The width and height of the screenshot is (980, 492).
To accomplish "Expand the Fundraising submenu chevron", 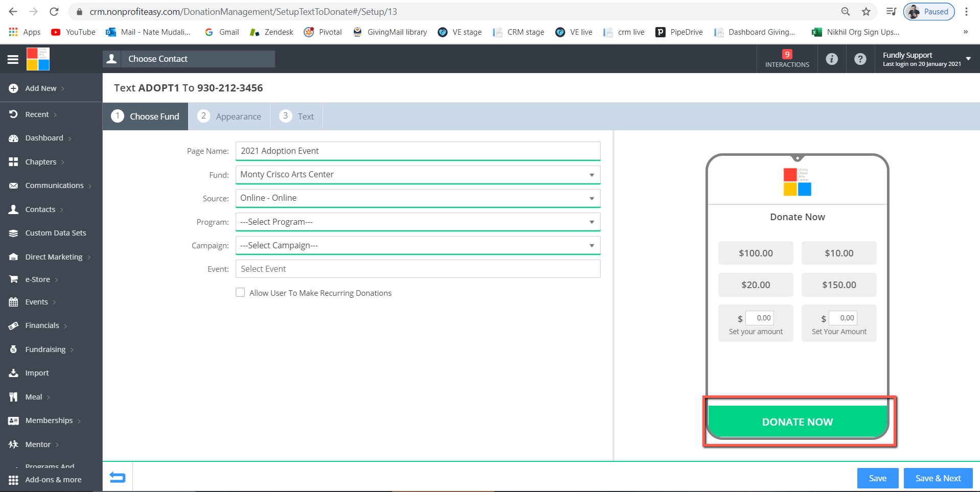I will point(72,350).
